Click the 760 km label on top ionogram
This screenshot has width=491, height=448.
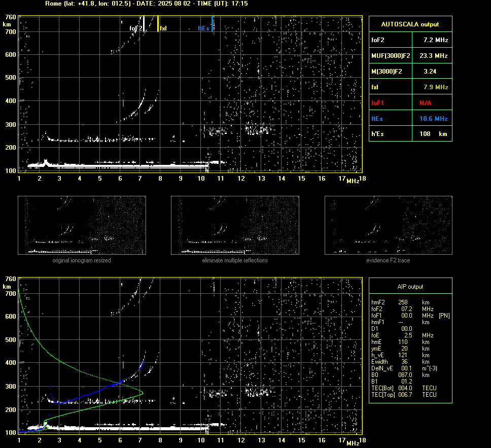click(x=10, y=17)
